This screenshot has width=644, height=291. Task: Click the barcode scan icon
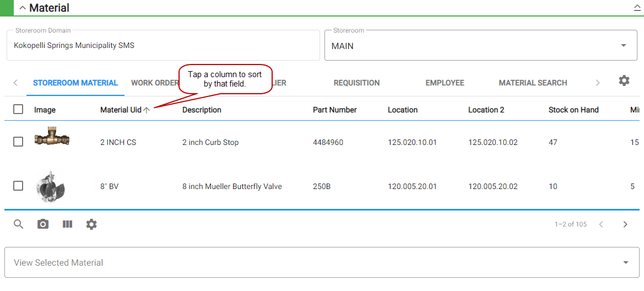[x=67, y=224]
